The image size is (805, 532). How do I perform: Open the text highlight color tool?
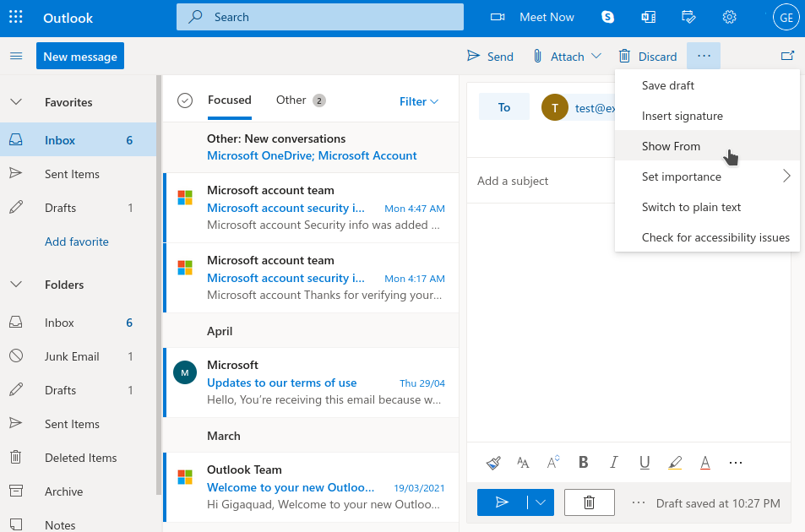674,462
